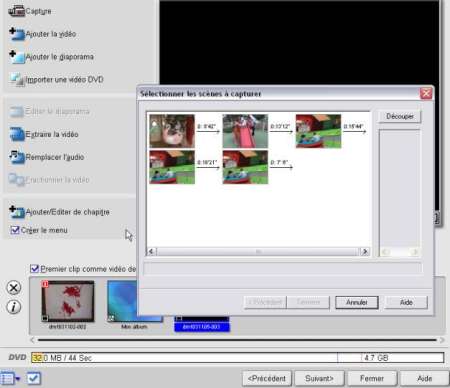Open the project settings list icon
Screen dimensions: 450x388
click(7, 379)
